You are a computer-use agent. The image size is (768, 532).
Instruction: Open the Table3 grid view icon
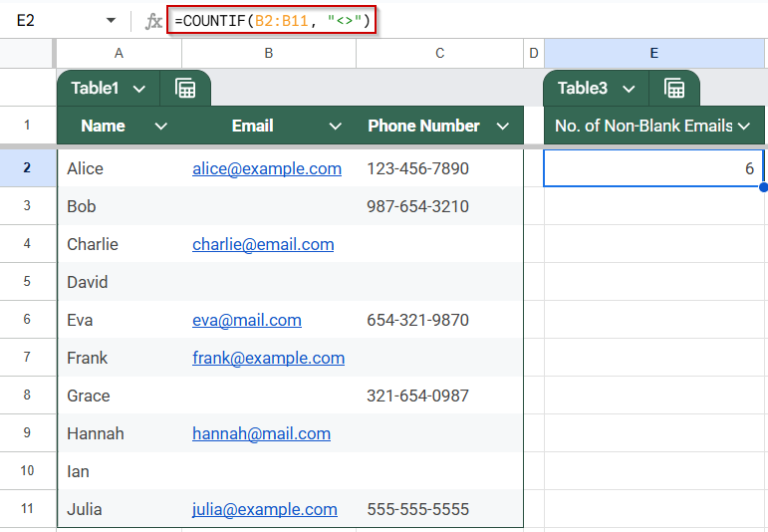674,88
